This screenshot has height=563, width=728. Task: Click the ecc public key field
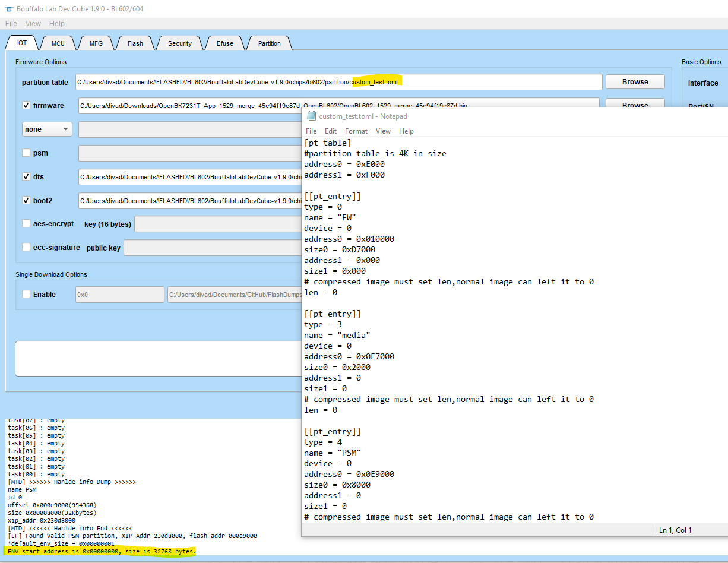213,248
